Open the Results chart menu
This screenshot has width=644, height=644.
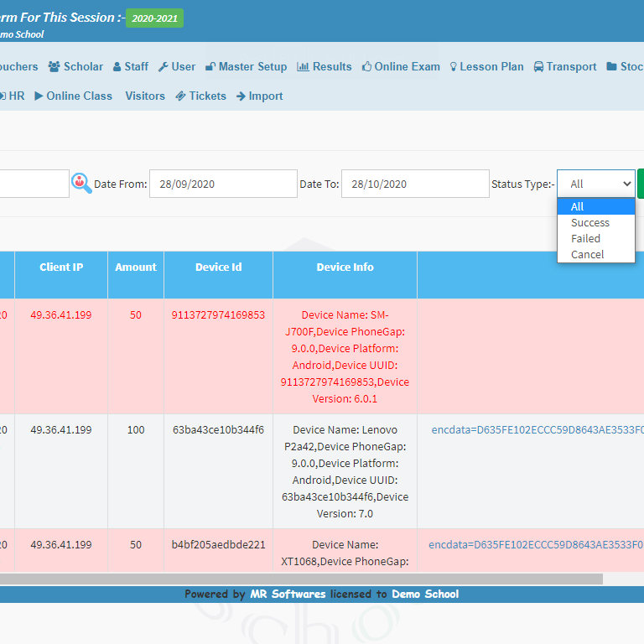pyautogui.click(x=325, y=67)
